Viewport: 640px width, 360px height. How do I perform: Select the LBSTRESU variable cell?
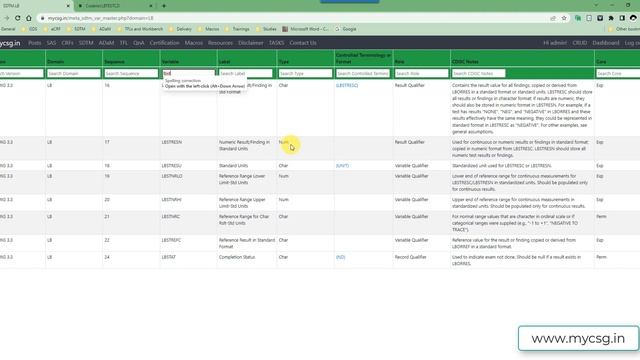[171, 166]
